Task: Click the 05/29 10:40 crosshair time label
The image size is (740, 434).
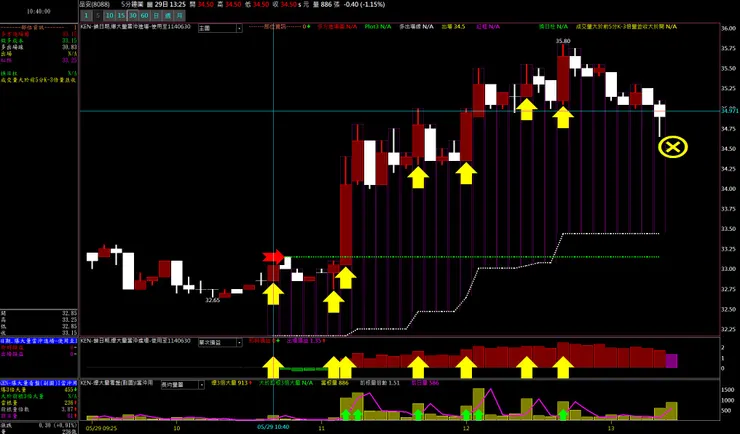Action: click(x=273, y=427)
